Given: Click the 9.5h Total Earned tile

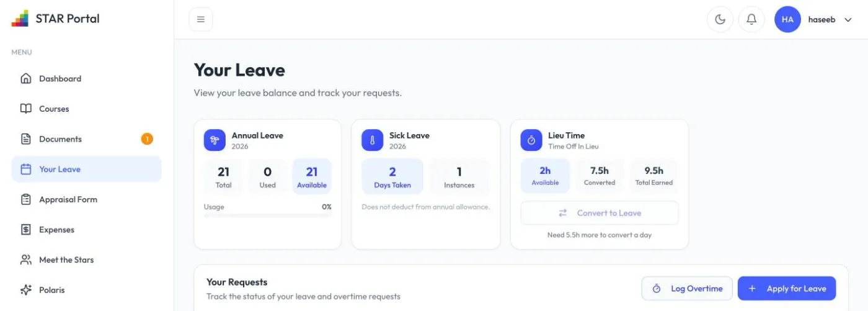Looking at the screenshot, I should point(654,176).
